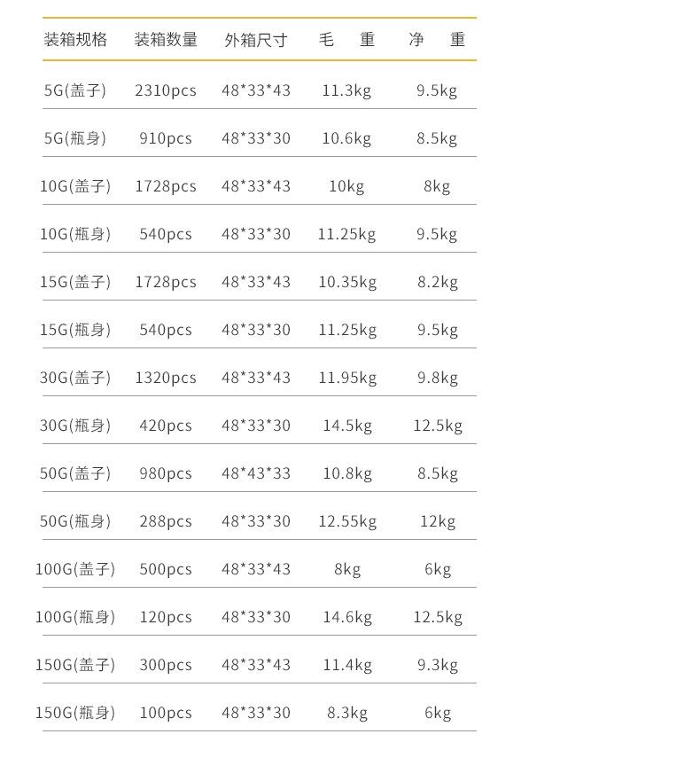Click the 48*43*33 carton size cell

pyautogui.click(x=256, y=473)
